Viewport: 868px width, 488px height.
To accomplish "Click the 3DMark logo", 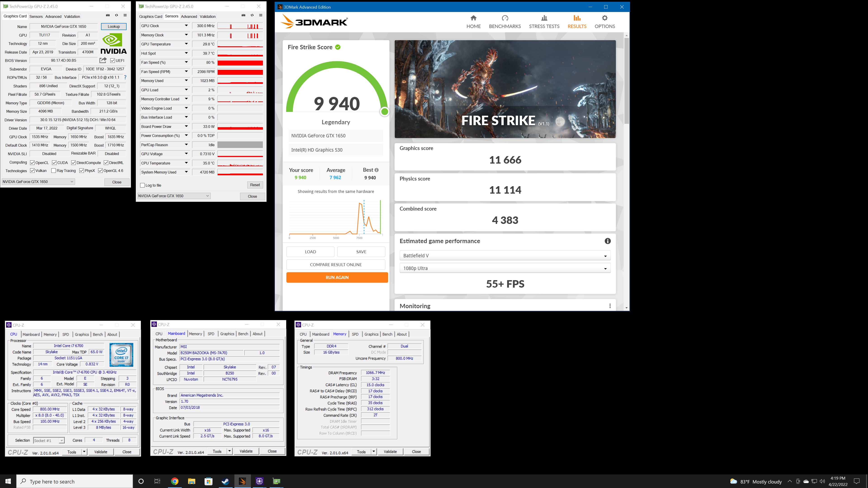I will [314, 22].
